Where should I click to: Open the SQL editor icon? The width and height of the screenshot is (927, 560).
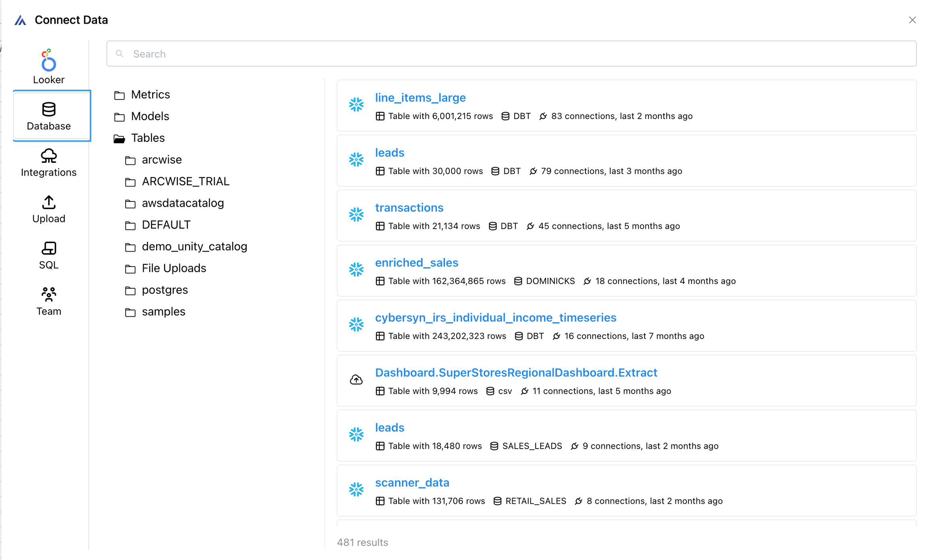[49, 248]
